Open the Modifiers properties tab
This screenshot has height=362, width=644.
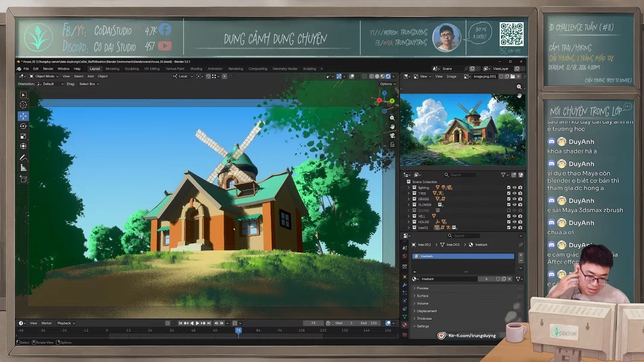tap(405, 285)
